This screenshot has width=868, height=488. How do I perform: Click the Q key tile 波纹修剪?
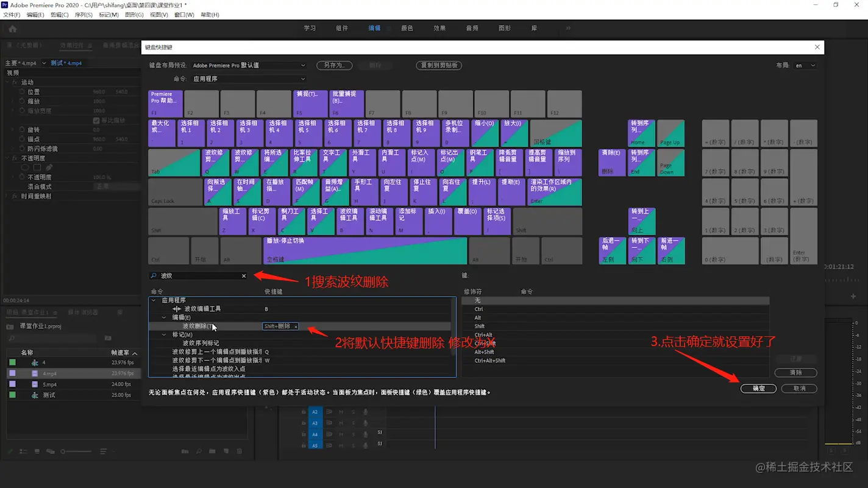[216, 163]
